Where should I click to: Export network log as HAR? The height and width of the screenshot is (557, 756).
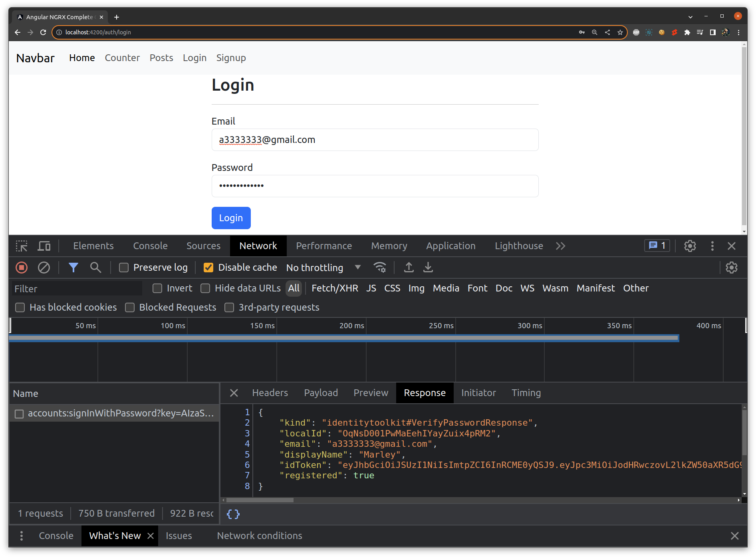coord(428,268)
